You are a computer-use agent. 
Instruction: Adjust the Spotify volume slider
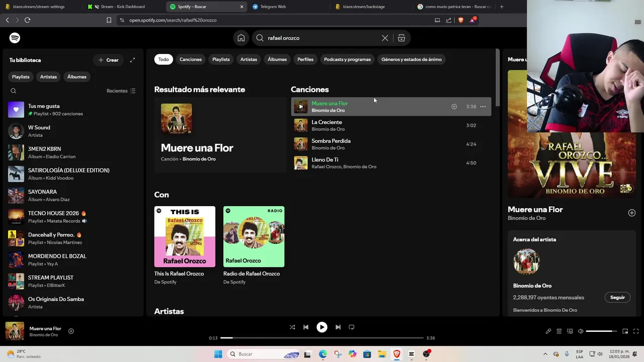602,331
